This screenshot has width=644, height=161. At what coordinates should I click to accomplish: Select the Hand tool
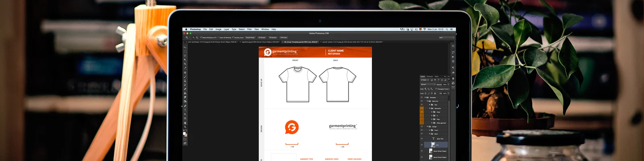(185, 122)
